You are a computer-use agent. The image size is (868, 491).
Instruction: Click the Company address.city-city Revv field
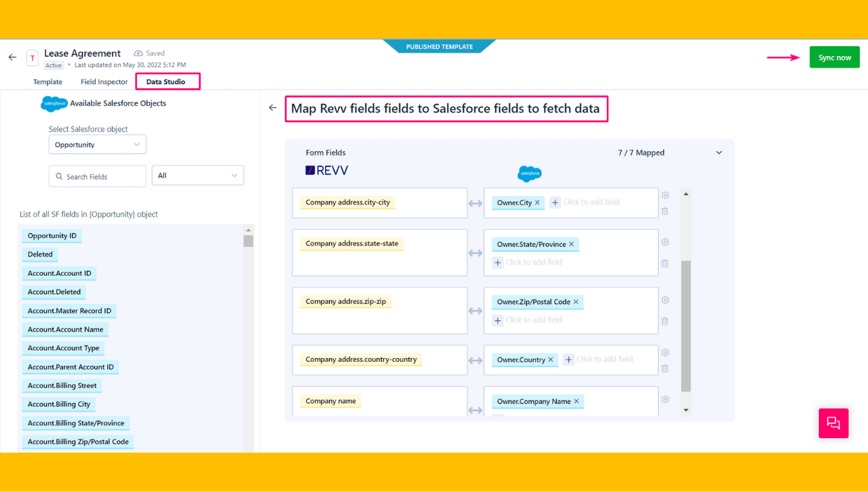[x=348, y=203]
